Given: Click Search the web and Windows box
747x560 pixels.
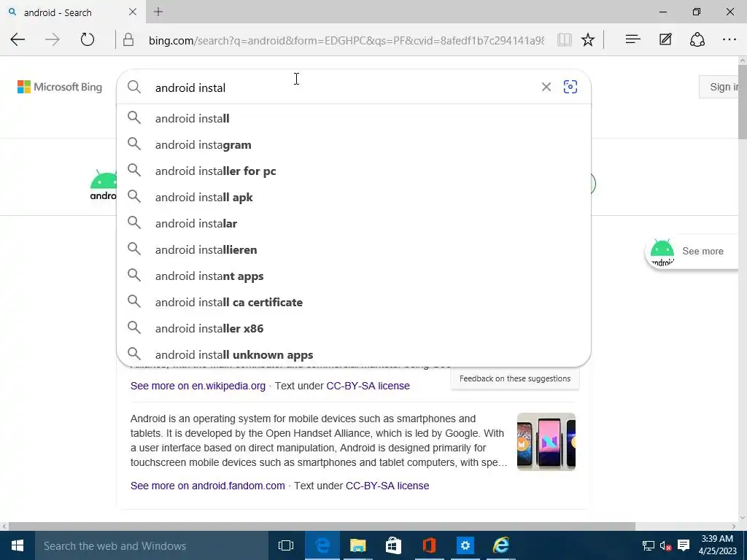Looking at the screenshot, I should (152, 545).
